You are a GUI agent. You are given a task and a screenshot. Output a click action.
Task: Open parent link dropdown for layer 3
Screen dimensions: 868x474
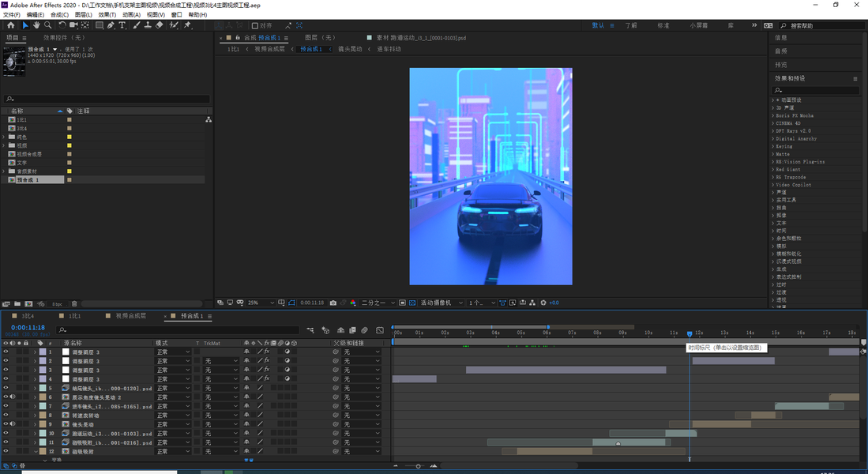pyautogui.click(x=362, y=370)
